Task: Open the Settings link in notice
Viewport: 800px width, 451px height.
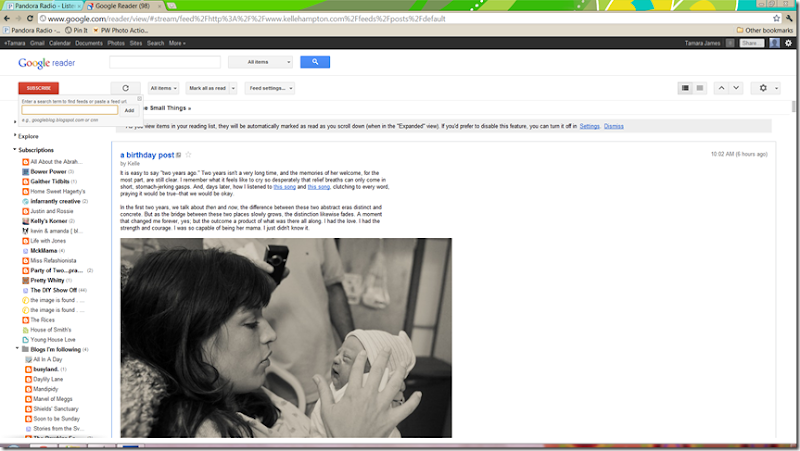Action: tap(589, 126)
